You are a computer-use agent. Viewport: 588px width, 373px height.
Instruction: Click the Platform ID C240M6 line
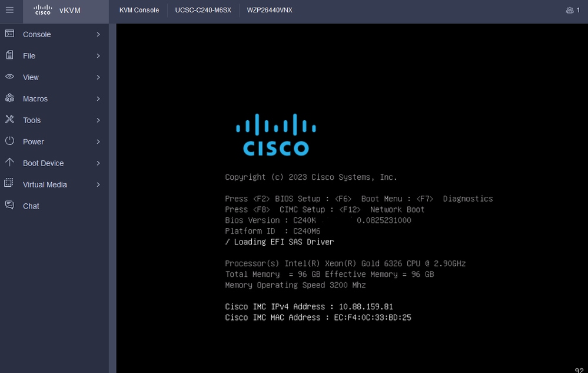tap(273, 231)
